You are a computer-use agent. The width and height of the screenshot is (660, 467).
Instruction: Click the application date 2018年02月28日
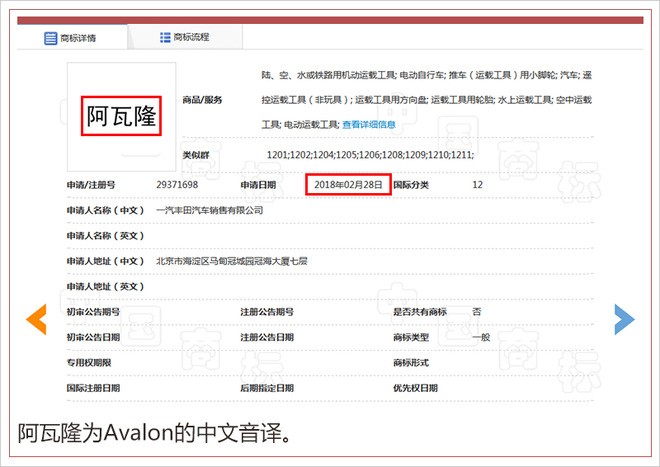(x=347, y=185)
